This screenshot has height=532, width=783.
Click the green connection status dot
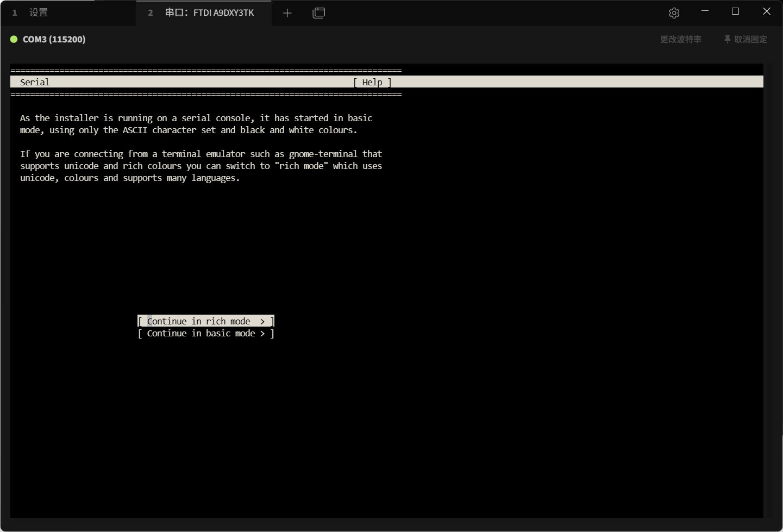[14, 39]
